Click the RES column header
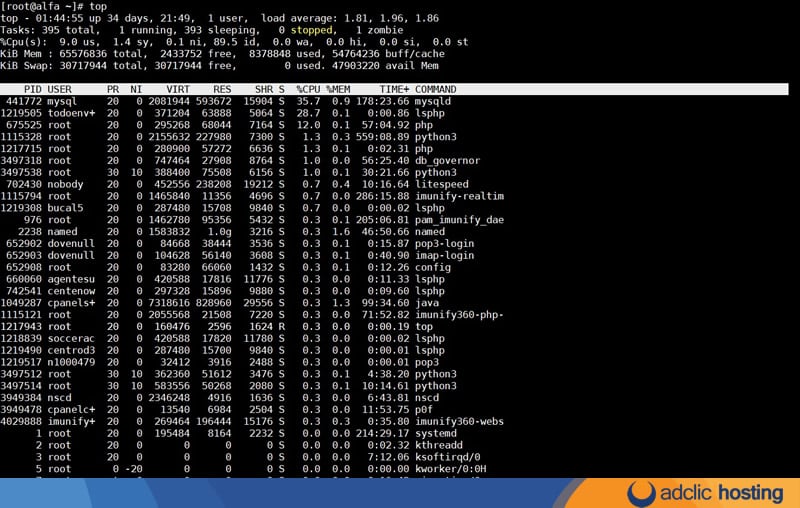 pyautogui.click(x=222, y=89)
